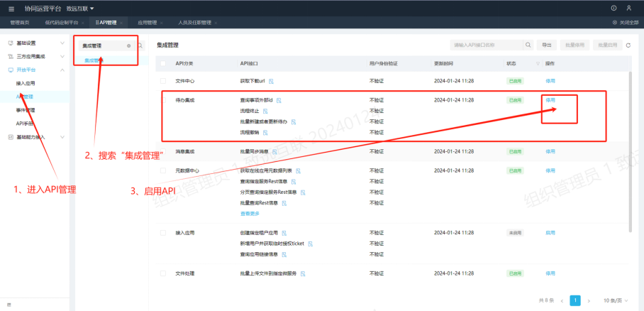
Task: Click the API interface name search field
Action: coord(487,45)
